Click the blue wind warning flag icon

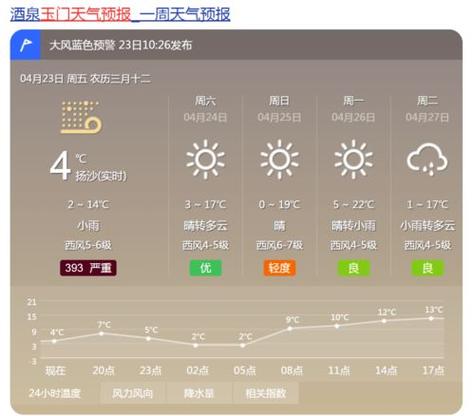(25, 45)
